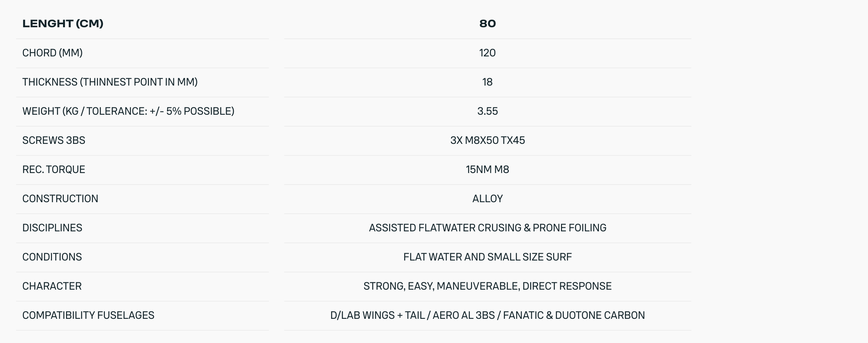
Task: Click the COMPATIBILITY FUSELAGES value text
Action: pos(487,315)
